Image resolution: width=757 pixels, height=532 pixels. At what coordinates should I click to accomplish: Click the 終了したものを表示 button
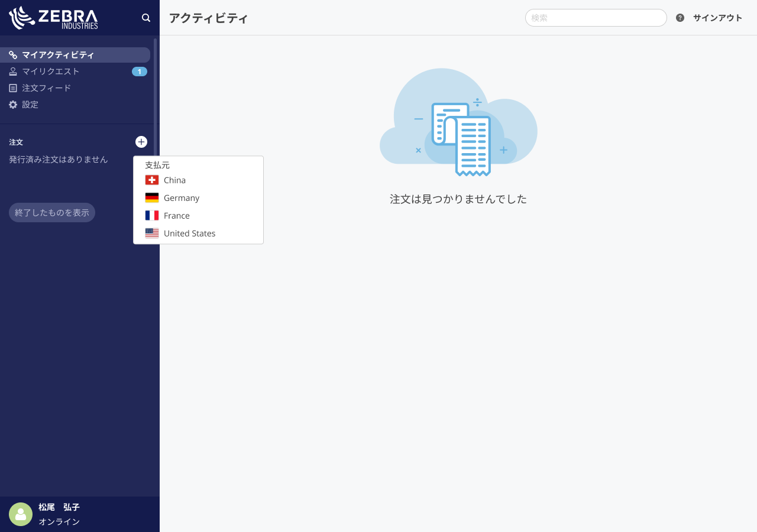coord(51,212)
